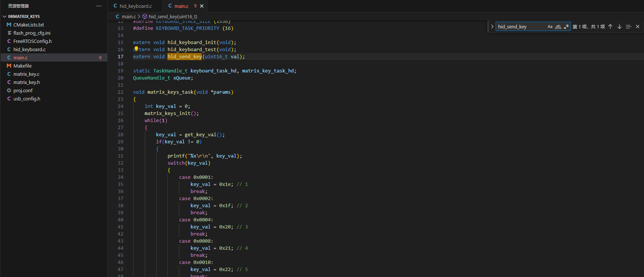Collapse the 08MATRIX_KEYS folder
Image resolution: width=644 pixels, height=277 pixels.
click(54, 16)
